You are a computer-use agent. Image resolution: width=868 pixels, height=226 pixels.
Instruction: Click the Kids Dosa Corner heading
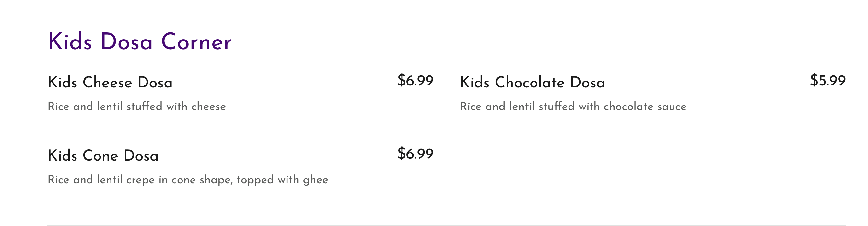coord(139,42)
